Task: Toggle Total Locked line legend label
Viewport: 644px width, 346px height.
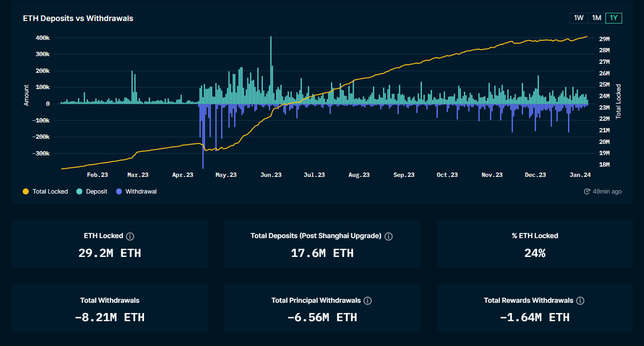Action: [x=50, y=191]
